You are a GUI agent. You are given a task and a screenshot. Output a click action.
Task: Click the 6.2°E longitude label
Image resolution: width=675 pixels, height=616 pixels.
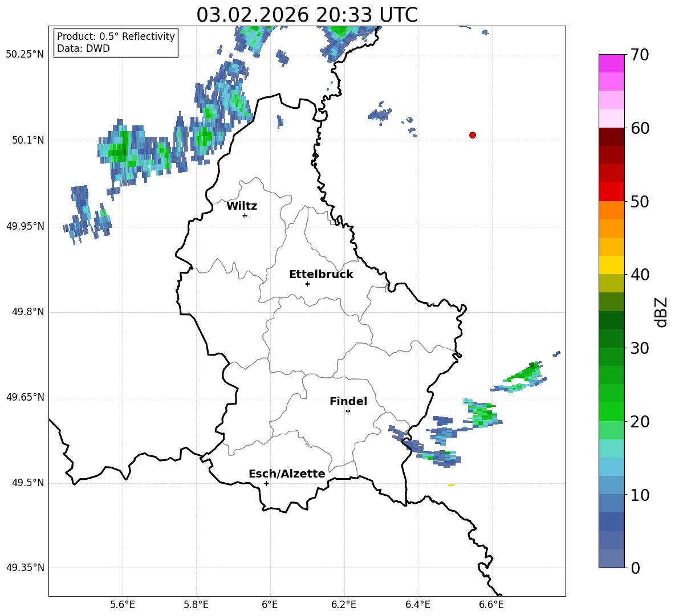[x=344, y=605]
